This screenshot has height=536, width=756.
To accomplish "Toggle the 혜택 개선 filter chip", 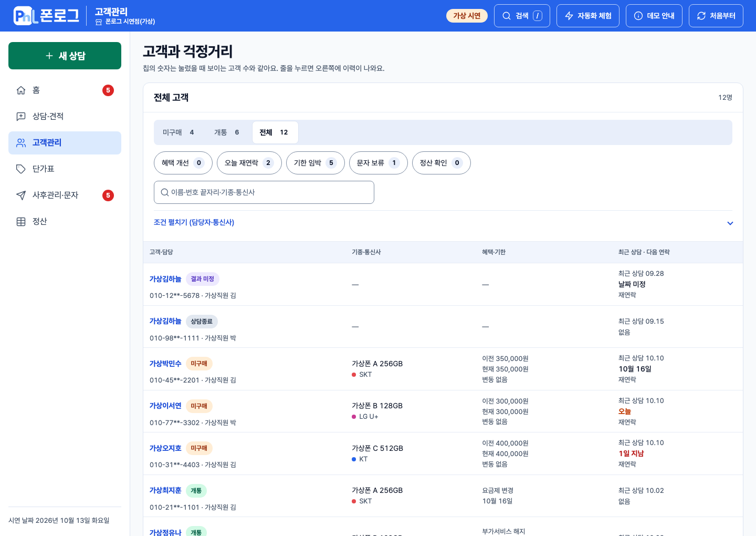I will coord(183,163).
